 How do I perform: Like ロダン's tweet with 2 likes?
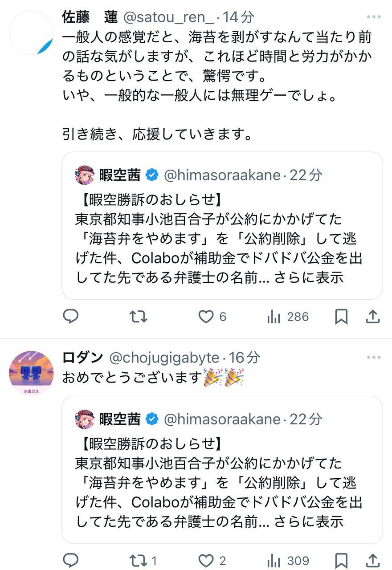[212, 561]
